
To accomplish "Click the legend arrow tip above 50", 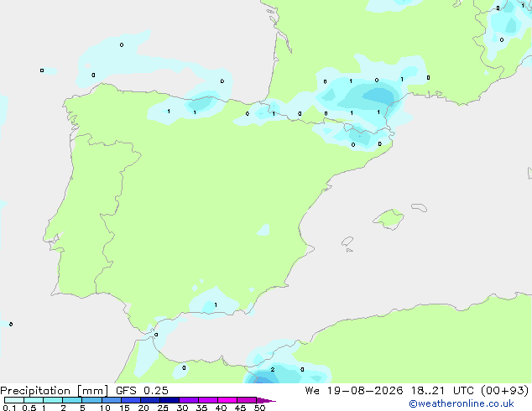I will (x=266, y=400).
